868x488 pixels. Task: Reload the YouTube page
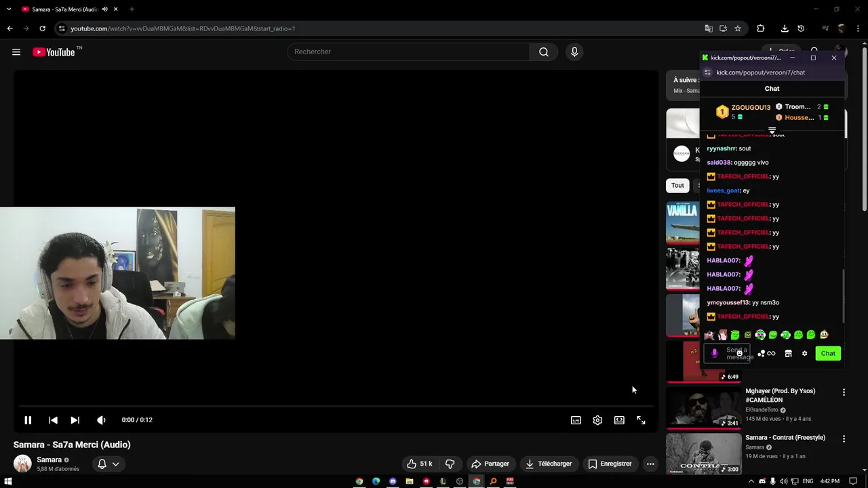(42, 28)
